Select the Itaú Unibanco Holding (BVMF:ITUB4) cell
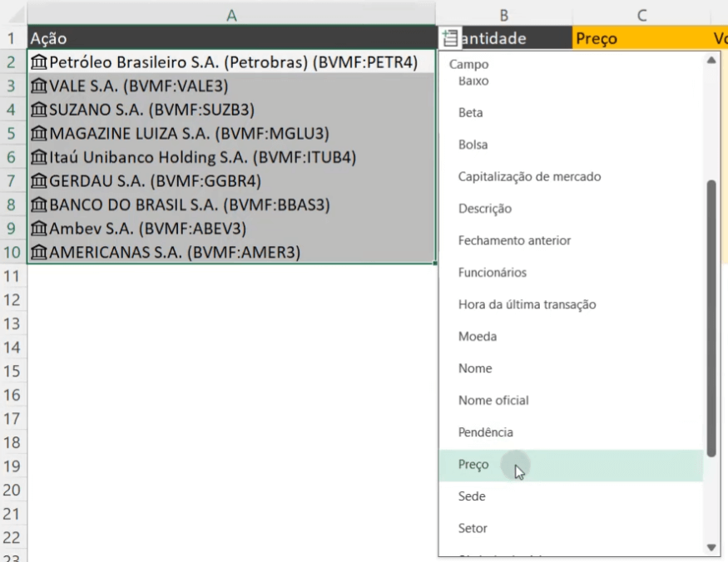Viewport: 728px width, 562px height. coord(231,157)
